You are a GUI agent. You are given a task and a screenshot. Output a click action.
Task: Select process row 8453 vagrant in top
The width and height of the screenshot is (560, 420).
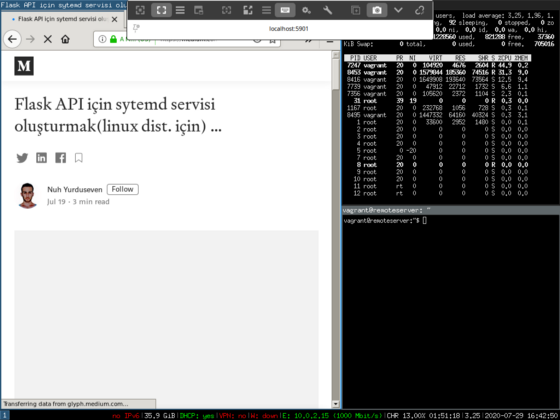(x=437, y=72)
